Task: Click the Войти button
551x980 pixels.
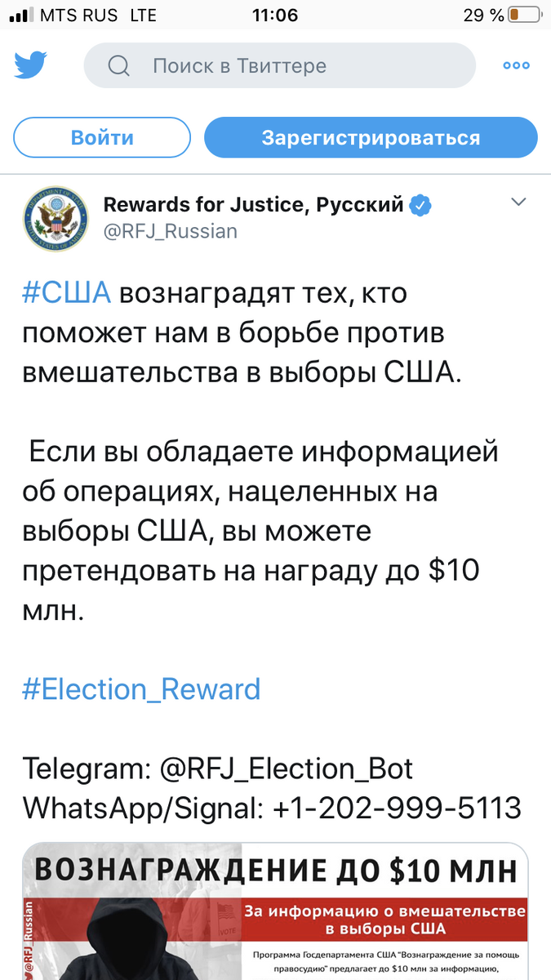Action: pyautogui.click(x=101, y=137)
